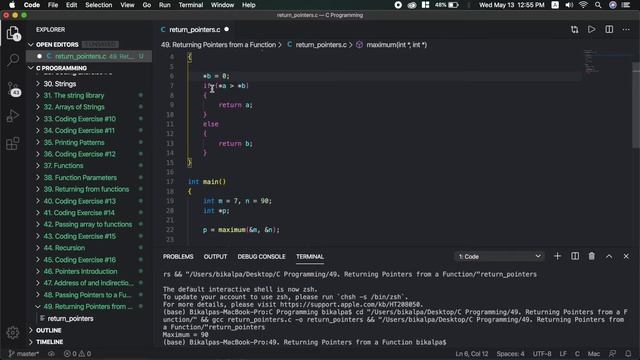
Task: Click the editor vertical scrollbar
Action: click(636, 106)
